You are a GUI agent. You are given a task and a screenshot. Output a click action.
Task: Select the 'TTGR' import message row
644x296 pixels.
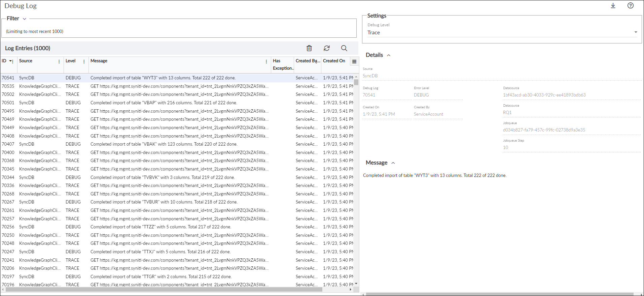(x=177, y=276)
